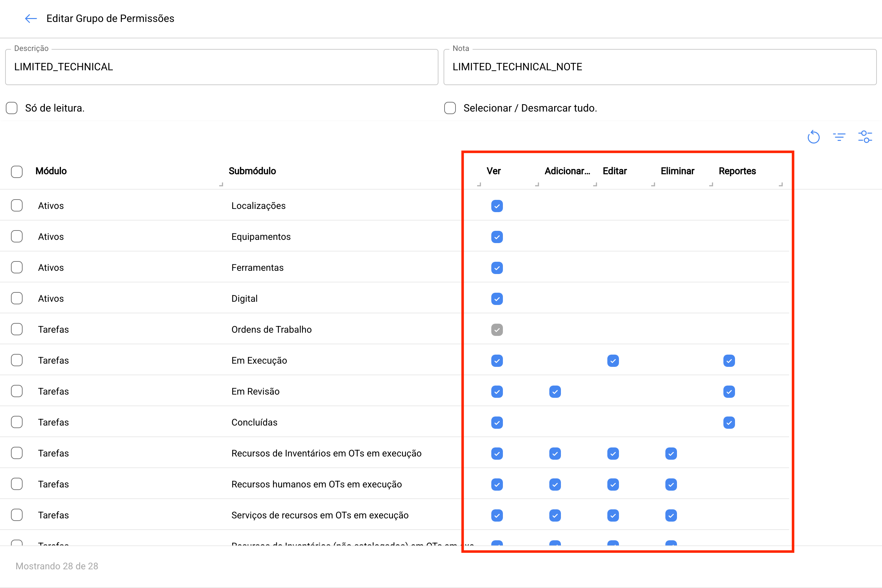The width and height of the screenshot is (882, 588).
Task: Uncheck Reportes permission for Concluídas
Action: coord(729,423)
